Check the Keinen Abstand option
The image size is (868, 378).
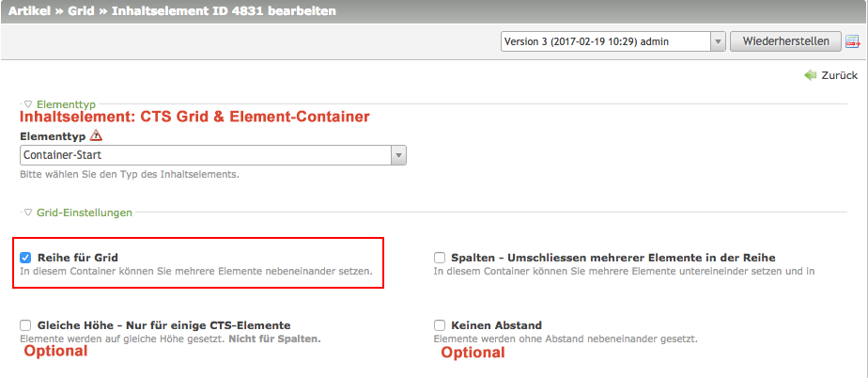point(440,325)
